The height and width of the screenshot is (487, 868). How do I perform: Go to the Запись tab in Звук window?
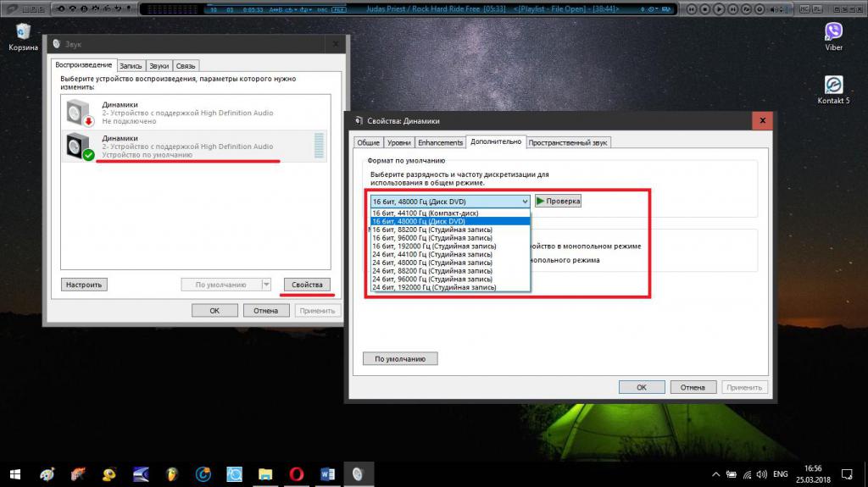130,65
